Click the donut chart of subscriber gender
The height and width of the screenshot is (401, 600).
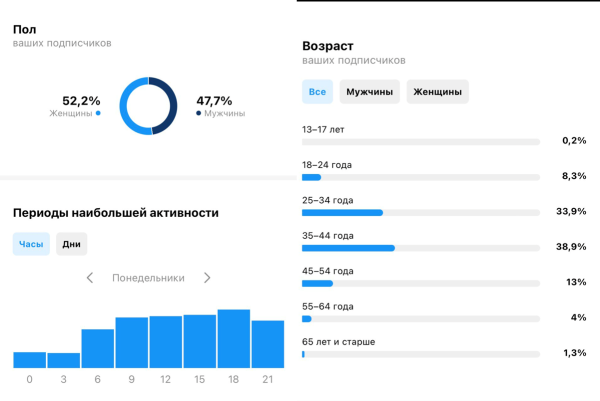148,106
